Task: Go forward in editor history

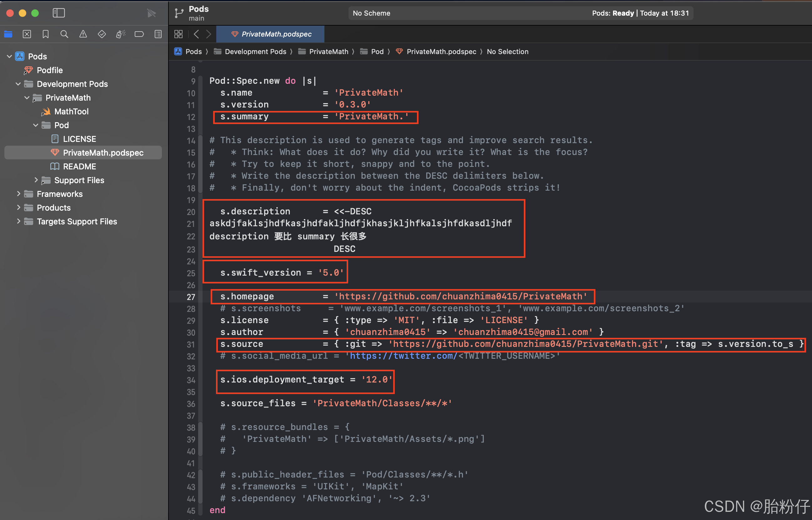Action: (x=209, y=34)
